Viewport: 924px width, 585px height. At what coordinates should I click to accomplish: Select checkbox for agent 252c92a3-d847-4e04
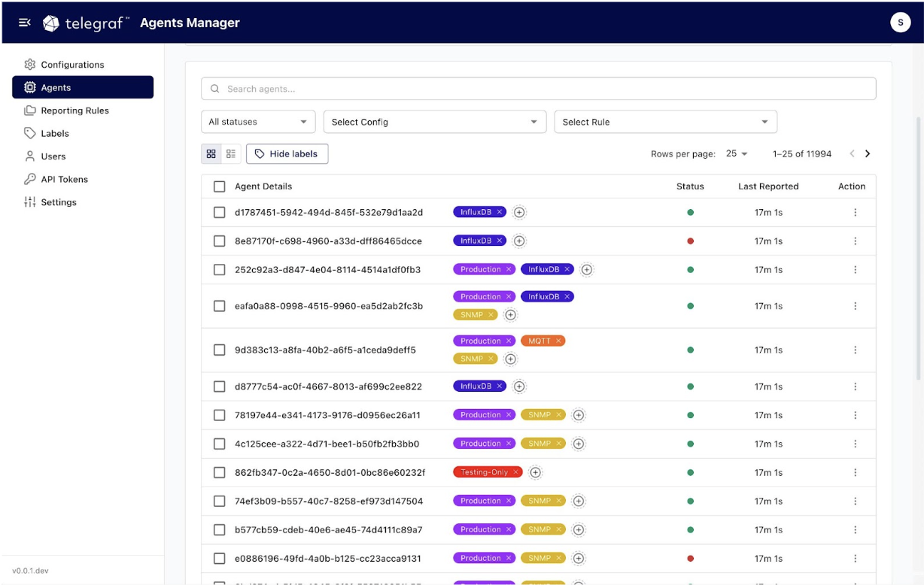tap(220, 270)
